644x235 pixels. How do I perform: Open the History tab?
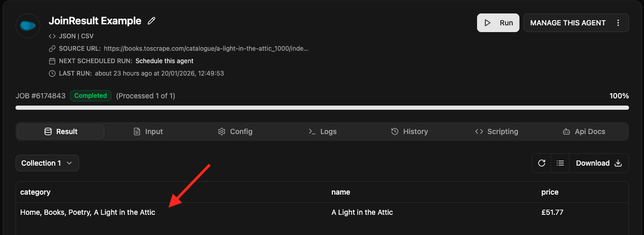click(409, 131)
